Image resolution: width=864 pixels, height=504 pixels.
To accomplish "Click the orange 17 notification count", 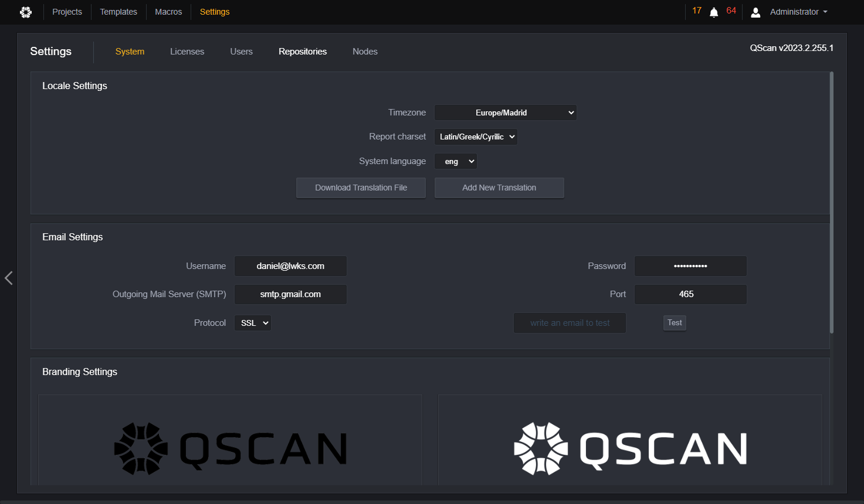I will (x=697, y=11).
